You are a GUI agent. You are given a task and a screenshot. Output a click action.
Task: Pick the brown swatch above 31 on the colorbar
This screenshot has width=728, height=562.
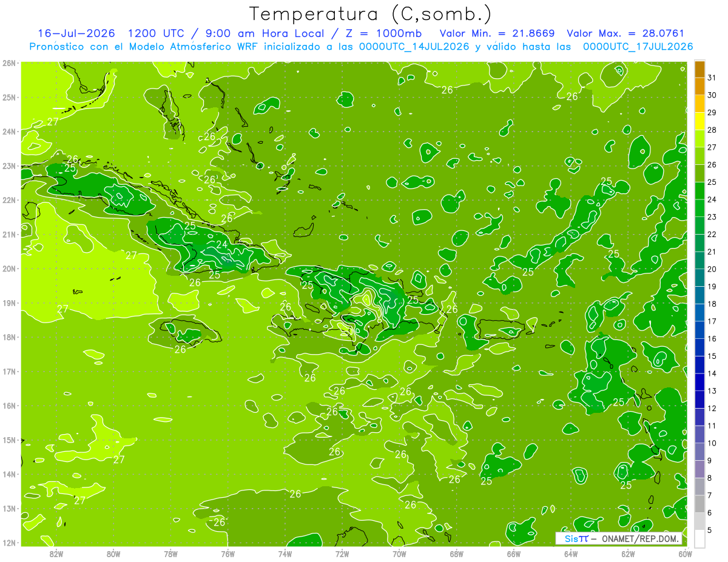(x=699, y=69)
